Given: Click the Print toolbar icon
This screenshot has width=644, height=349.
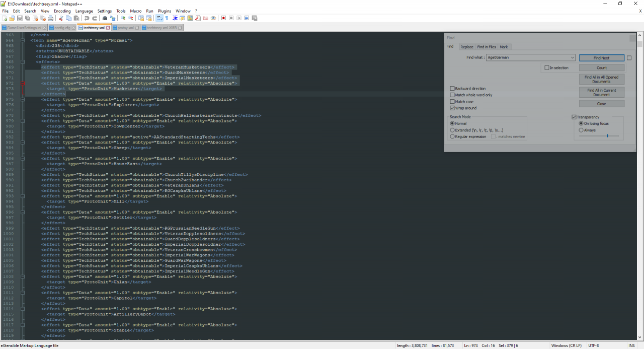Looking at the screenshot, I should click(51, 18).
